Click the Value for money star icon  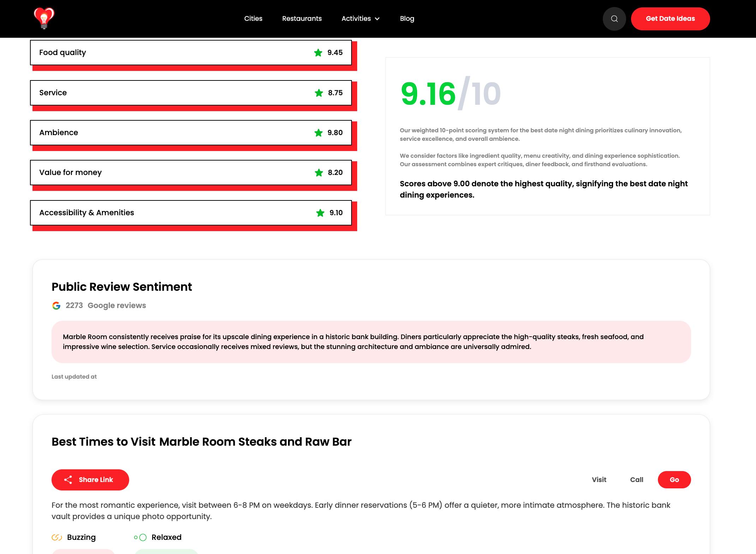coord(319,173)
